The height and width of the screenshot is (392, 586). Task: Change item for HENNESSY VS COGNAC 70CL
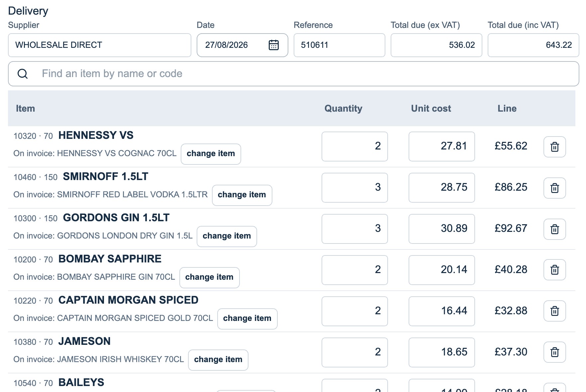click(211, 154)
